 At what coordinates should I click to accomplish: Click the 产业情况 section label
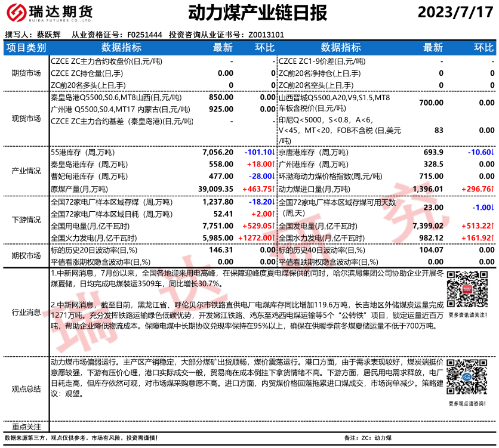[26, 171]
